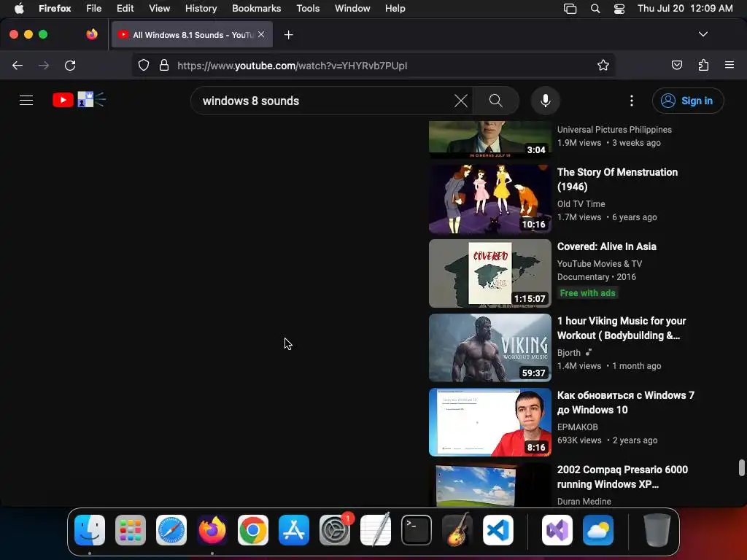
Task: Open The Story Of Menstruation (1946) title
Action: pos(617,179)
